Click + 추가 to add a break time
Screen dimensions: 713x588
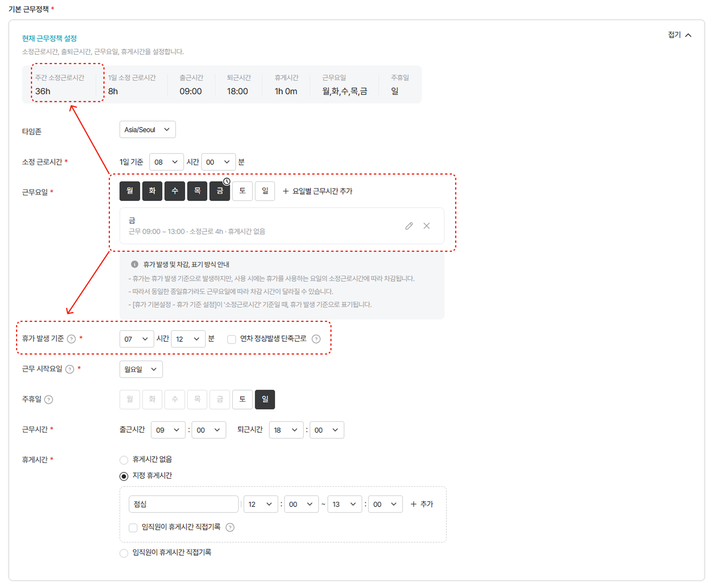pyautogui.click(x=422, y=504)
